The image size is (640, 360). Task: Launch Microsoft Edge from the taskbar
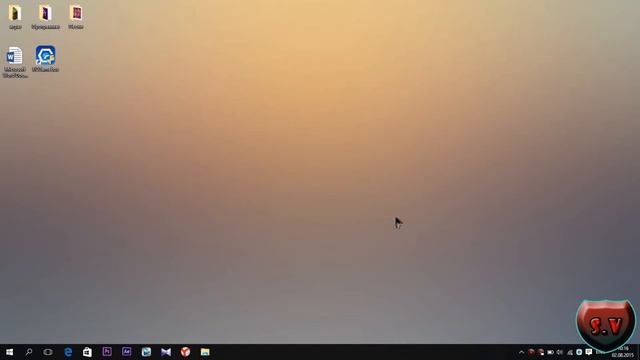68,352
